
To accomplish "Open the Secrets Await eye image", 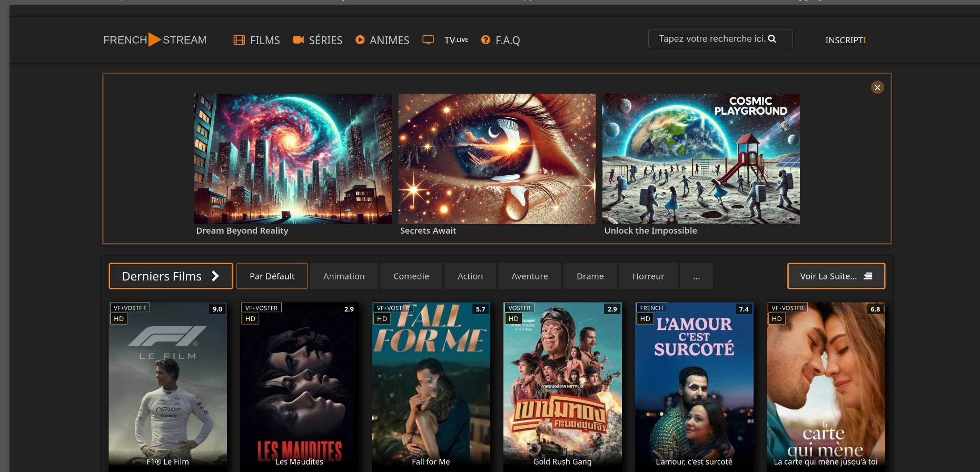I will pyautogui.click(x=497, y=159).
